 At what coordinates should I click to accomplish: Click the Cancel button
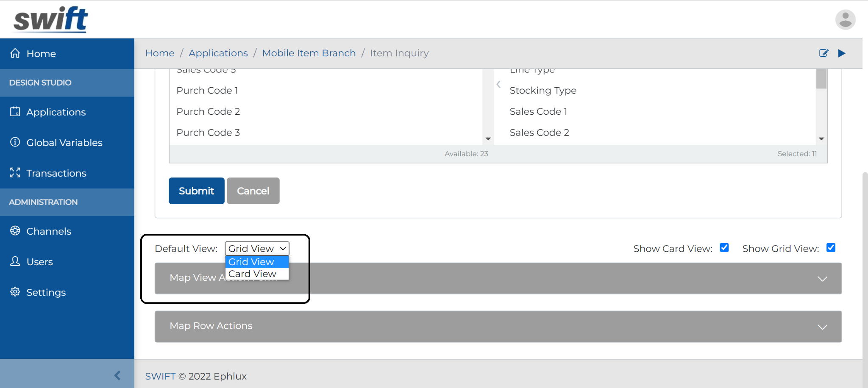253,191
